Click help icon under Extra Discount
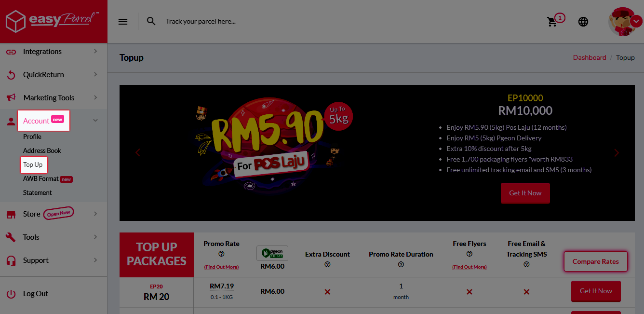Image resolution: width=644 pixels, height=314 pixels. (x=327, y=264)
